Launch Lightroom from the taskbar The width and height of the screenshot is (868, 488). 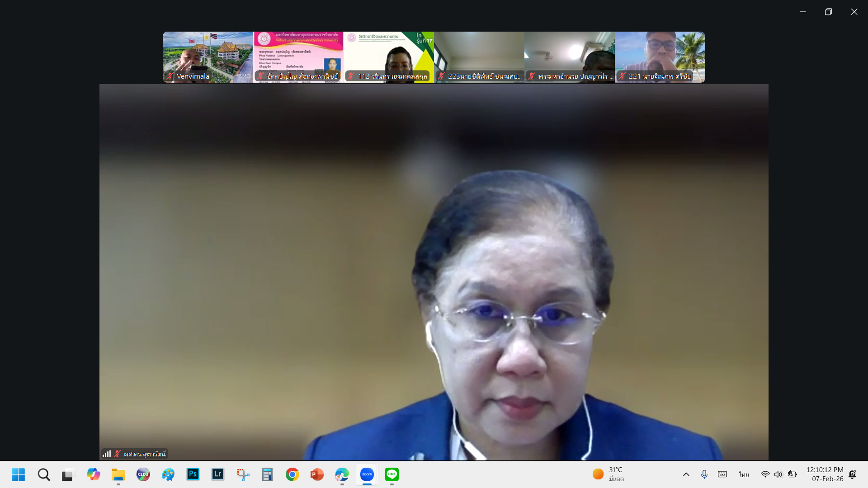tap(218, 474)
